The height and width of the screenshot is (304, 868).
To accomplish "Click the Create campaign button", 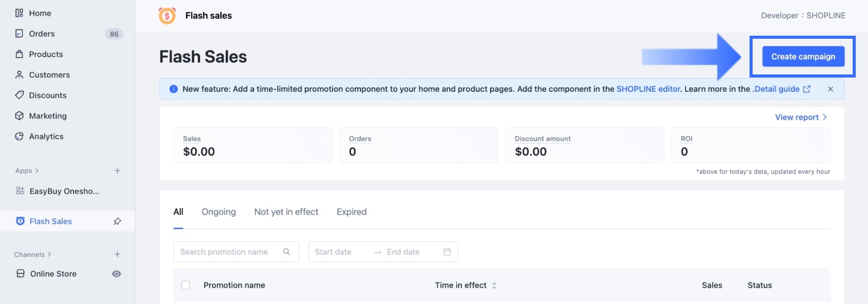I will 803,57.
